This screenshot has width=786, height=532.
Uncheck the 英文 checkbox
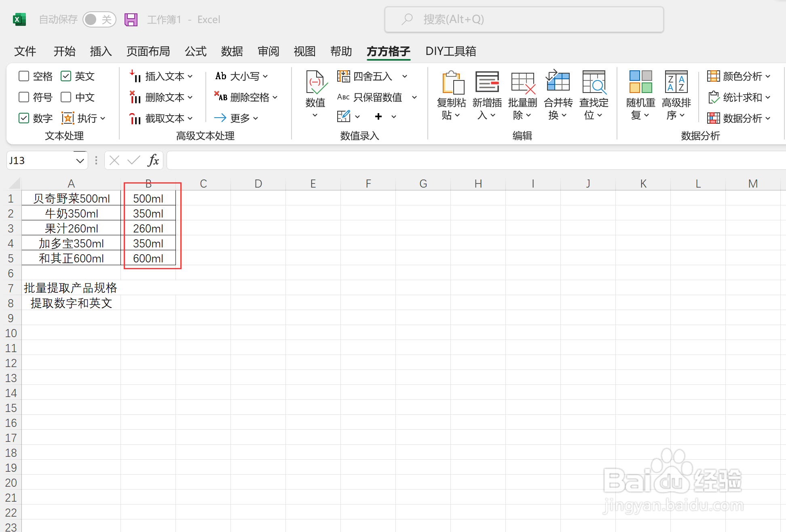coord(66,76)
